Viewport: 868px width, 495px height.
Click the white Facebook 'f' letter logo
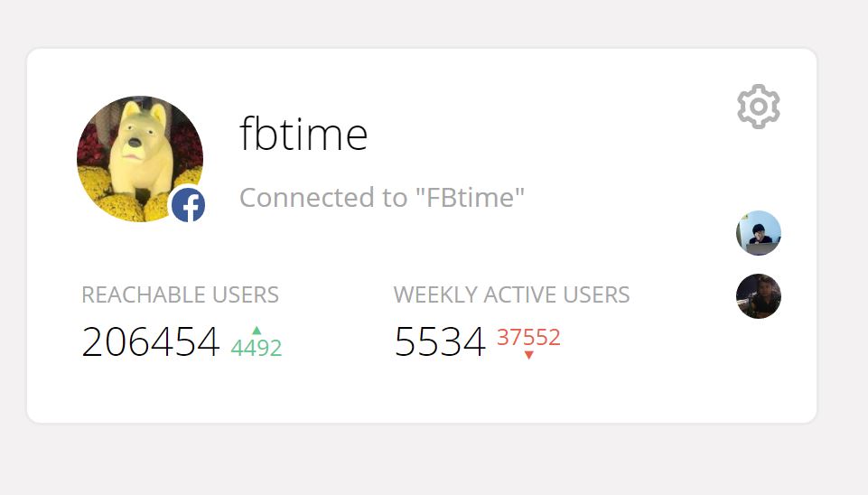pyautogui.click(x=190, y=207)
